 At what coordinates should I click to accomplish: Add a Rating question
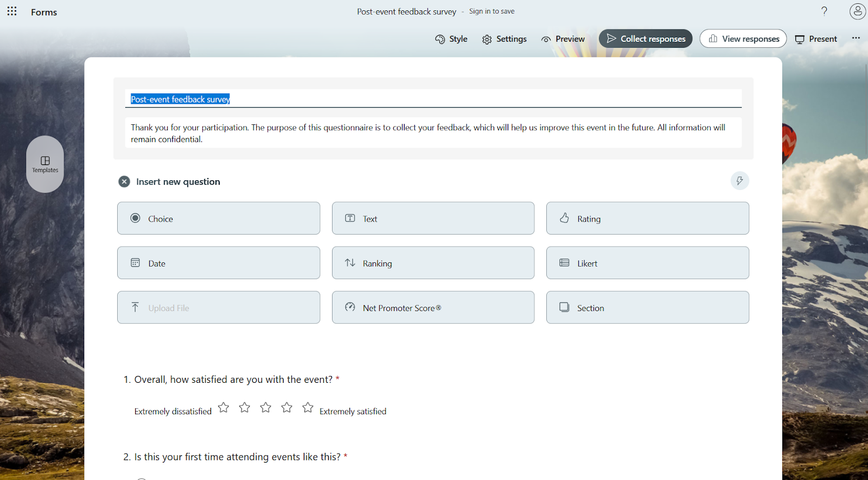[x=647, y=218]
